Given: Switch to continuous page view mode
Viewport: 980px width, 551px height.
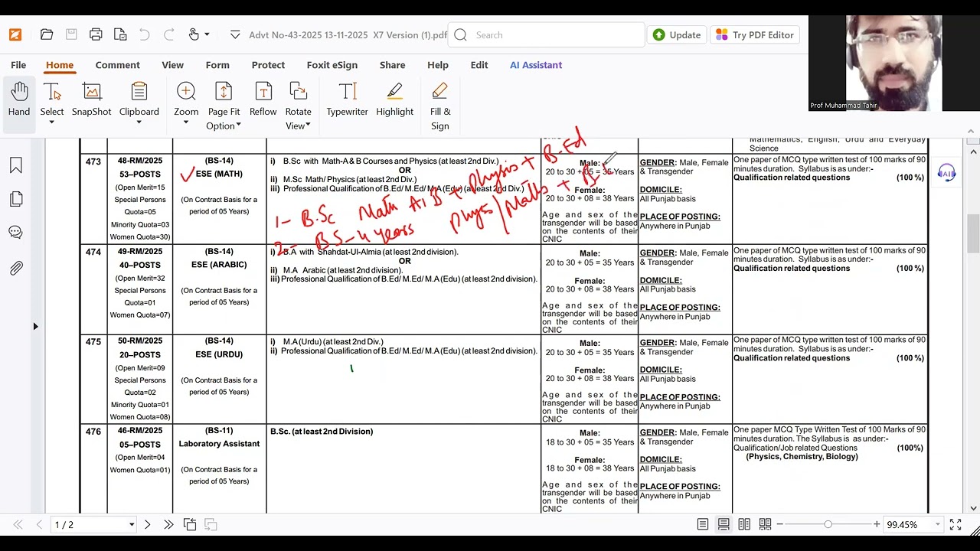Looking at the screenshot, I should [724, 524].
